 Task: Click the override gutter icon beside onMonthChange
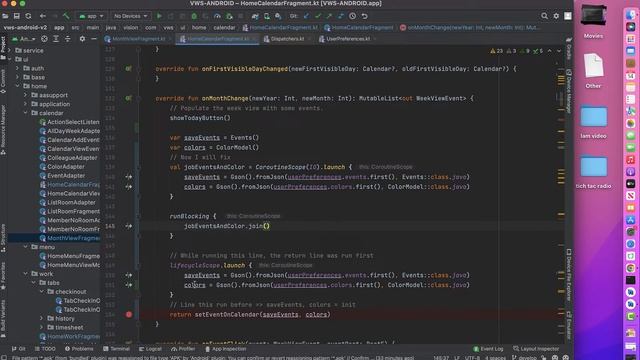129,98
